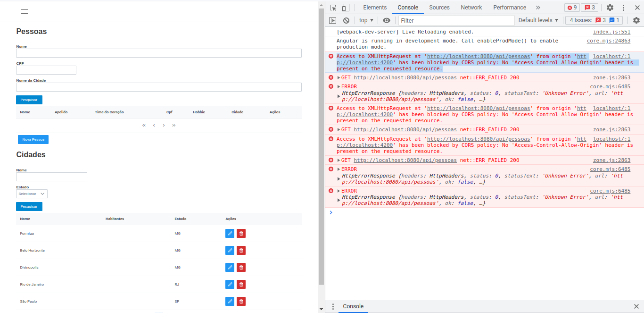Click Pesquisar button under Pessoas
Screen dimensions: 644x313
(29, 100)
